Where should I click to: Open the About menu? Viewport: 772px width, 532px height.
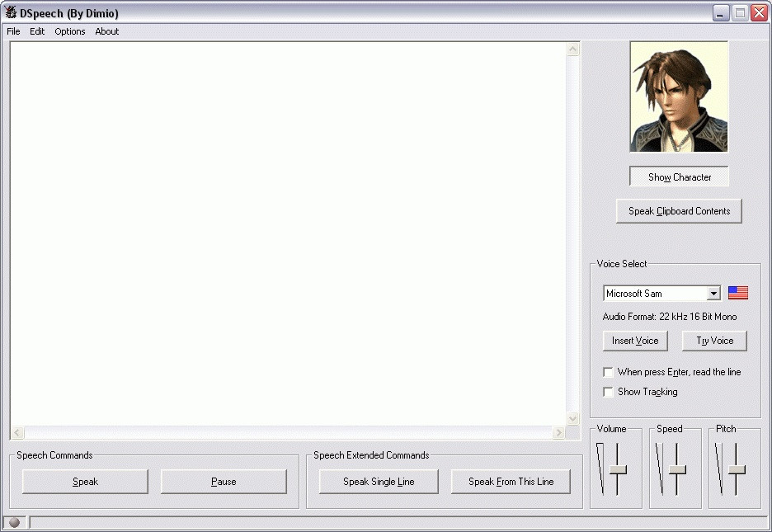point(107,31)
